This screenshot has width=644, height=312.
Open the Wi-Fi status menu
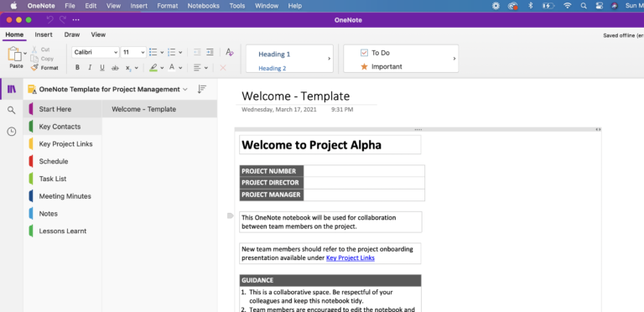(568, 6)
